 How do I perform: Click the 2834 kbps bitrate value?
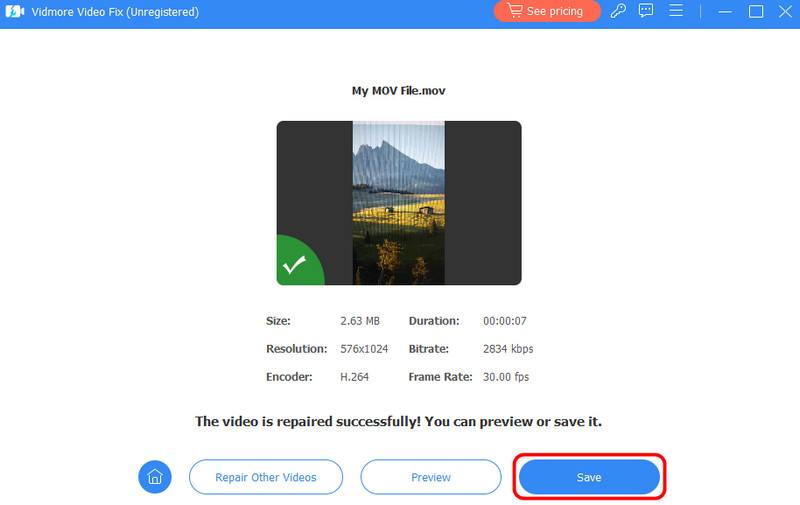click(510, 349)
